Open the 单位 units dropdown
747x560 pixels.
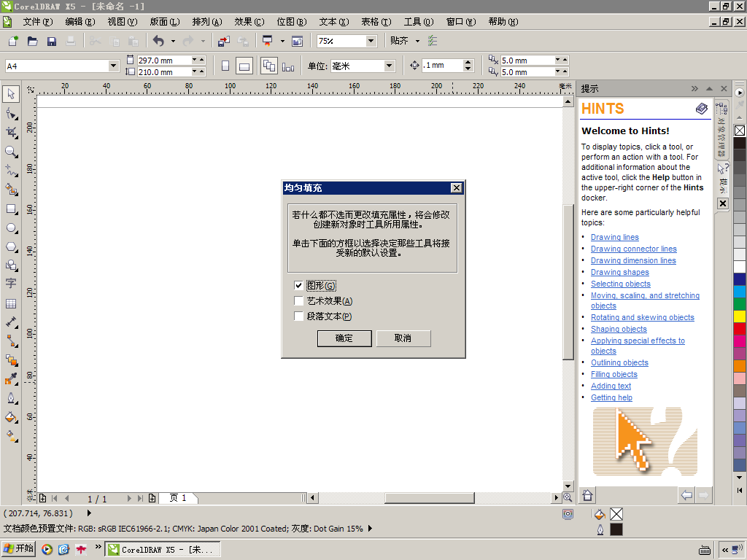click(389, 66)
